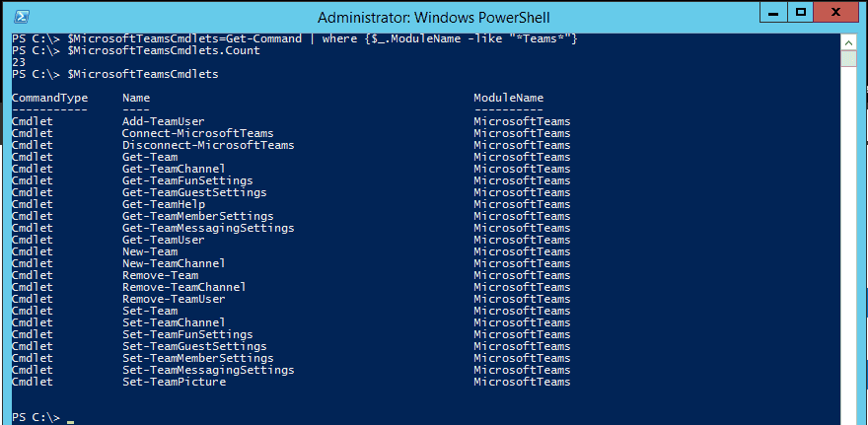868x425 pixels.
Task: Click the Name column header
Action: (x=136, y=98)
